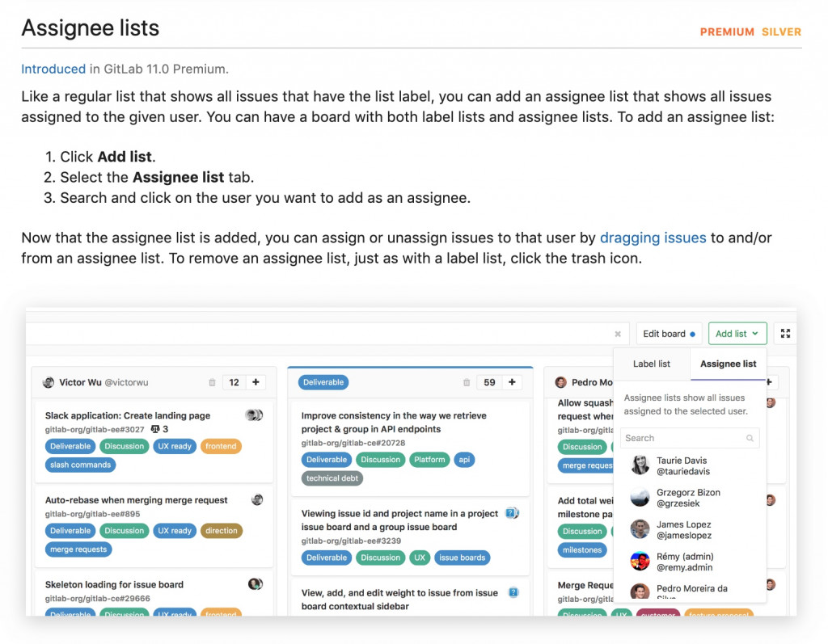Screen dimensions: 828x644
Task: Clear the board filter with the X icon
Action: point(618,334)
